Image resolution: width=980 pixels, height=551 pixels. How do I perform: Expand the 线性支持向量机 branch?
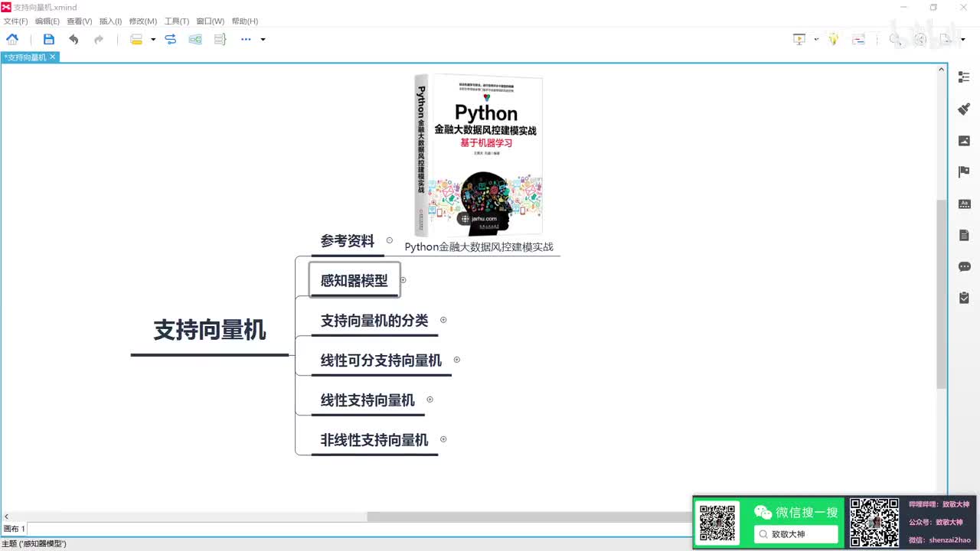(430, 399)
